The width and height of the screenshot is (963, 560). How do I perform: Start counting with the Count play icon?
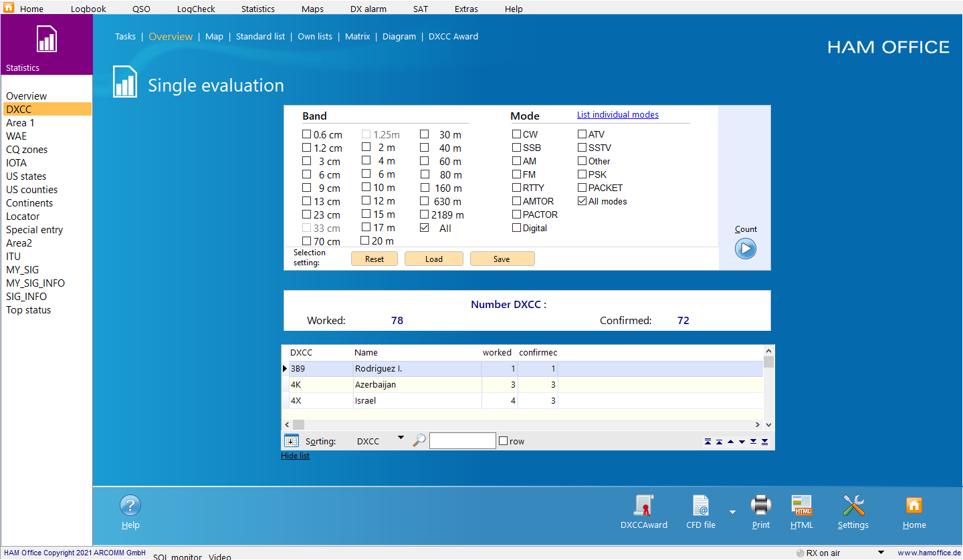tap(745, 249)
